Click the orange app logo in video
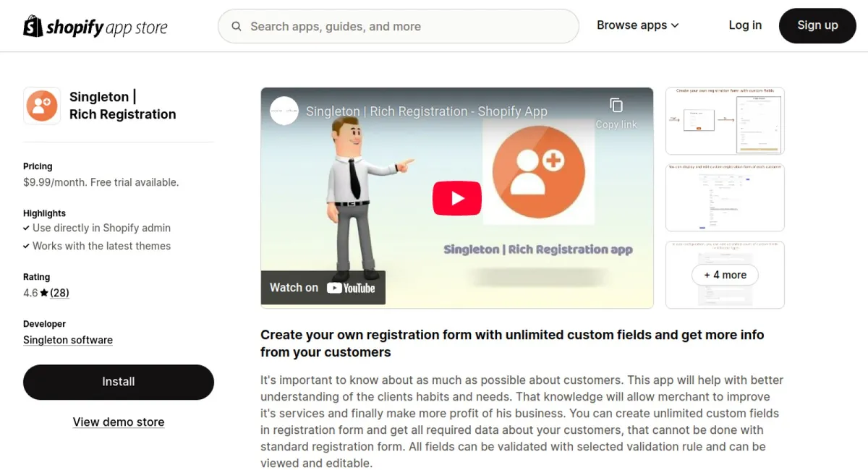 click(x=538, y=171)
